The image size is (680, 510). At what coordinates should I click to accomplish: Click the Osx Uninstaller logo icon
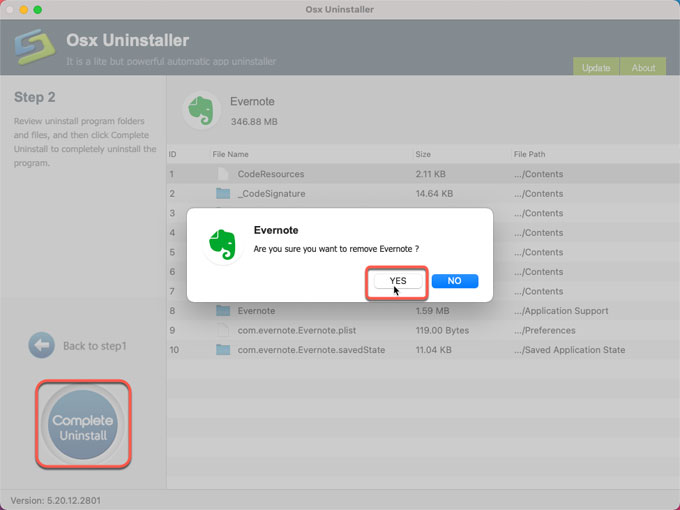(35, 47)
